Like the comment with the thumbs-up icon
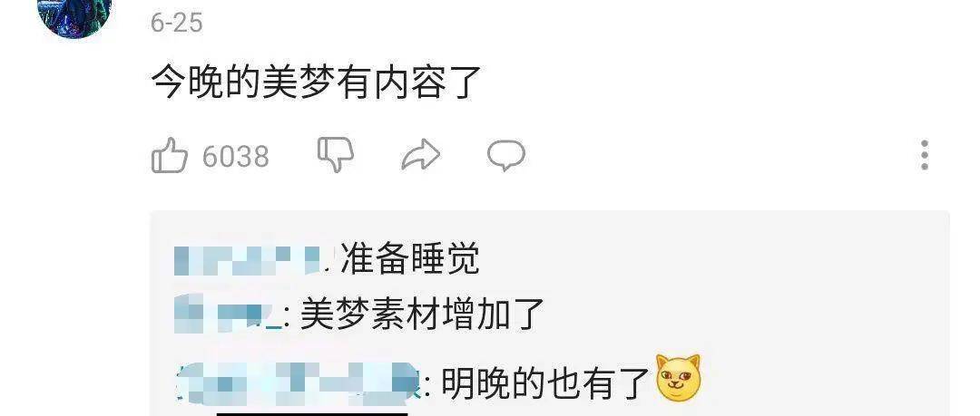980x416 pixels. point(170,156)
